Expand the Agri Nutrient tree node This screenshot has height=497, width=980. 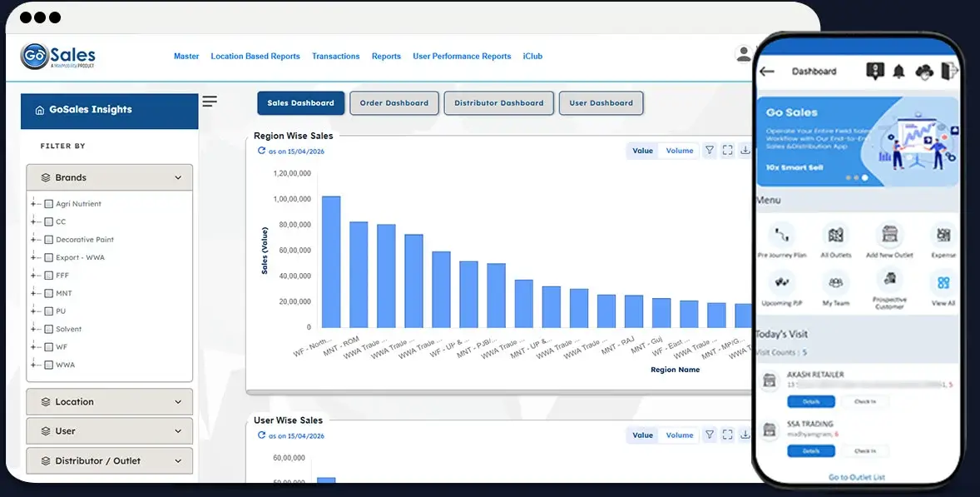pyautogui.click(x=34, y=204)
